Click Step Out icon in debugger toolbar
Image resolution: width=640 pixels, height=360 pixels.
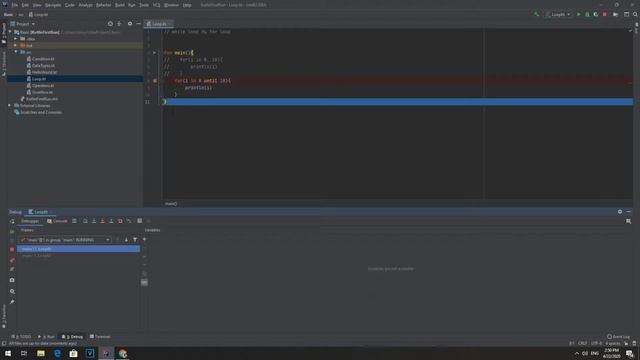[x=111, y=221]
